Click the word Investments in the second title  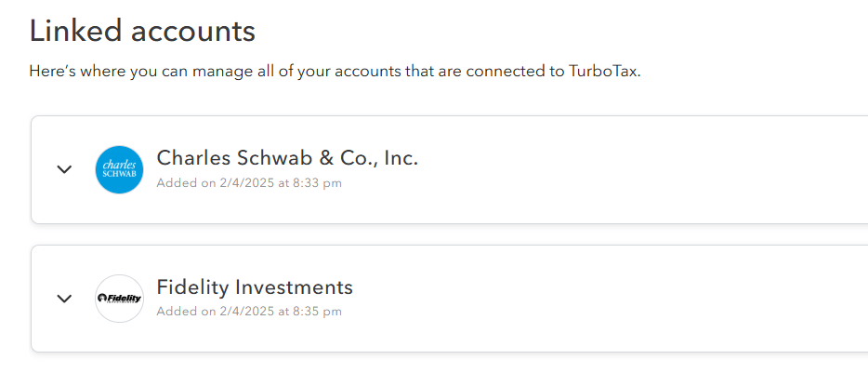point(294,287)
